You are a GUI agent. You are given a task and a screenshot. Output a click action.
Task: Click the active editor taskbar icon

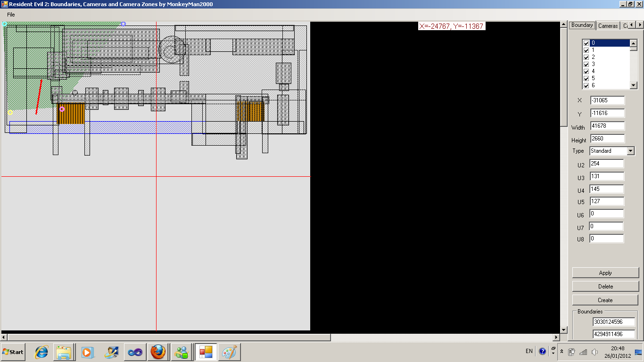coord(206,352)
